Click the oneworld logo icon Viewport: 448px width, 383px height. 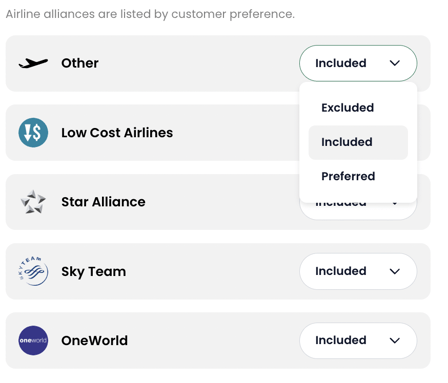tap(33, 340)
